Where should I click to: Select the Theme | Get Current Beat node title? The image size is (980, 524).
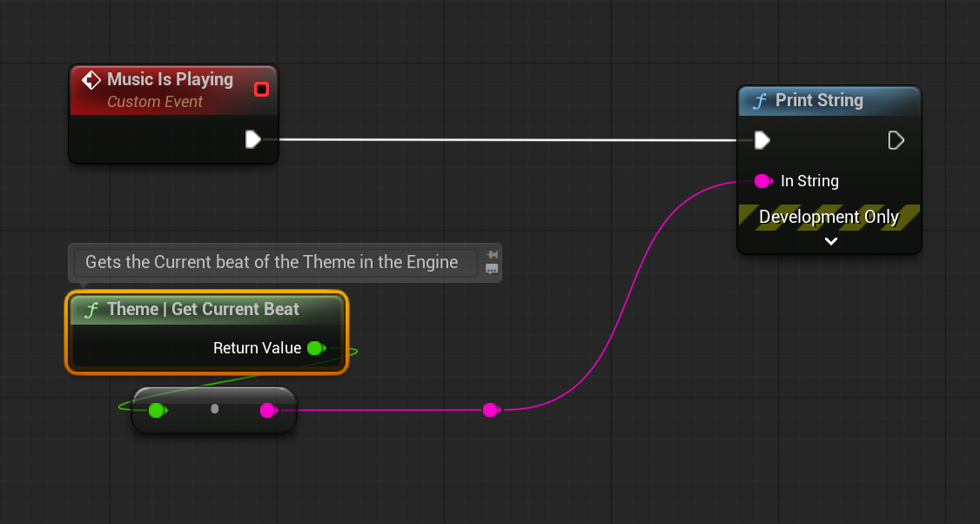[x=203, y=309]
